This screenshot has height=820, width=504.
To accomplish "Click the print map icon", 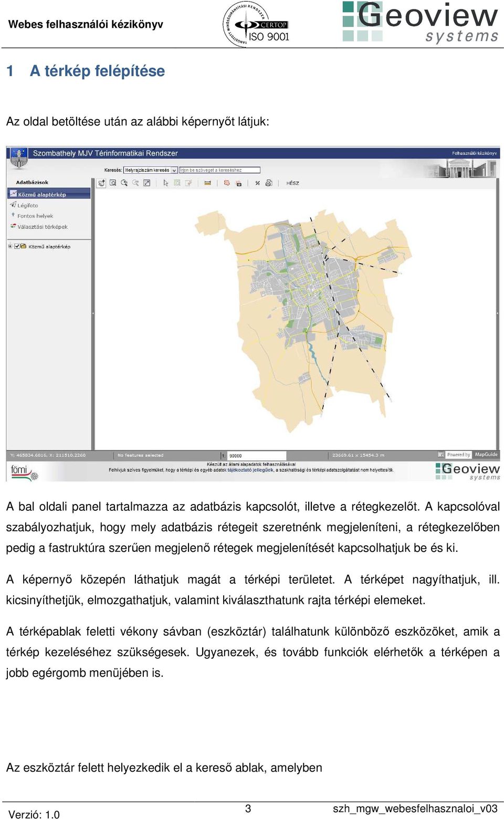I will click(269, 183).
